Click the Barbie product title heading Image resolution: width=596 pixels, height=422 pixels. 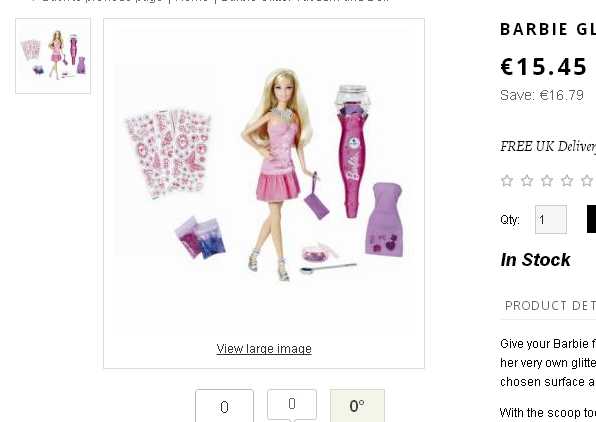point(548,29)
